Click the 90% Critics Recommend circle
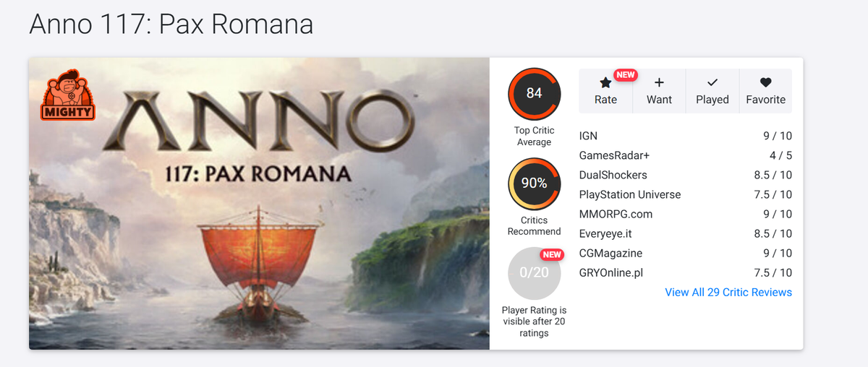The height and width of the screenshot is (367, 868). [534, 183]
